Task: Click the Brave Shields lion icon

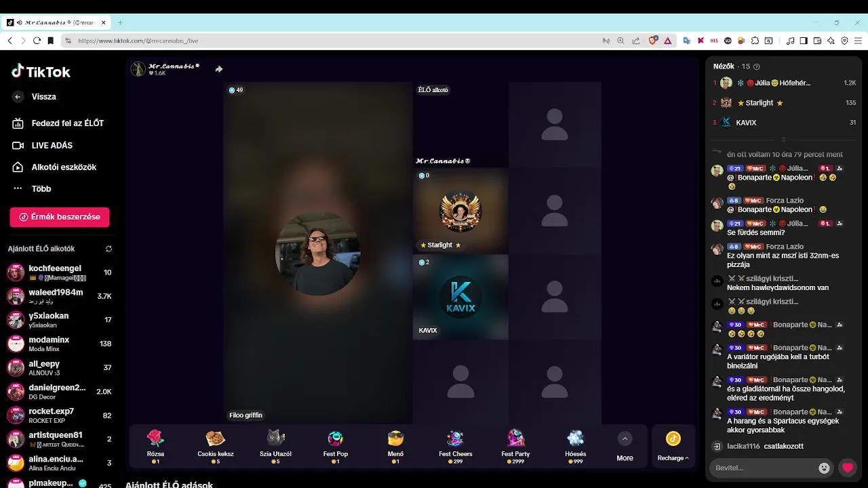Action: tap(653, 41)
